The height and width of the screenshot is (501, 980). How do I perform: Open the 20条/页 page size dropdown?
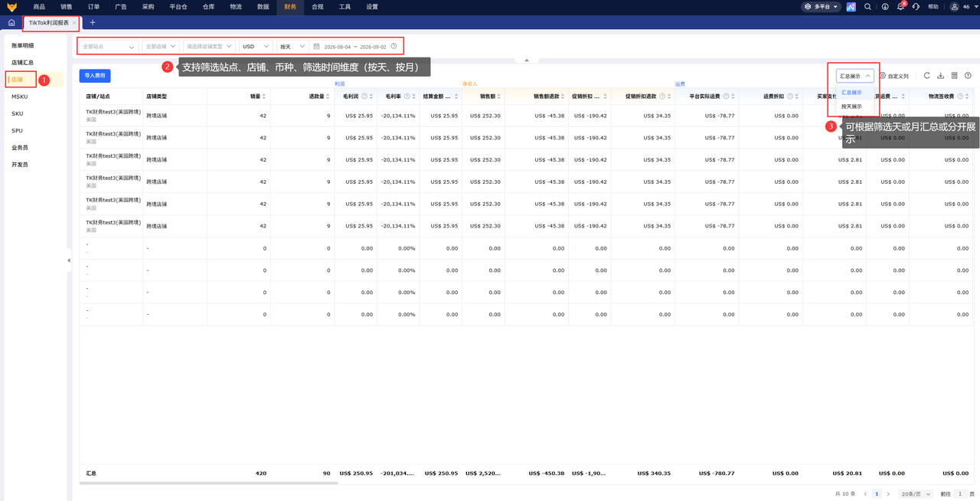tap(916, 494)
